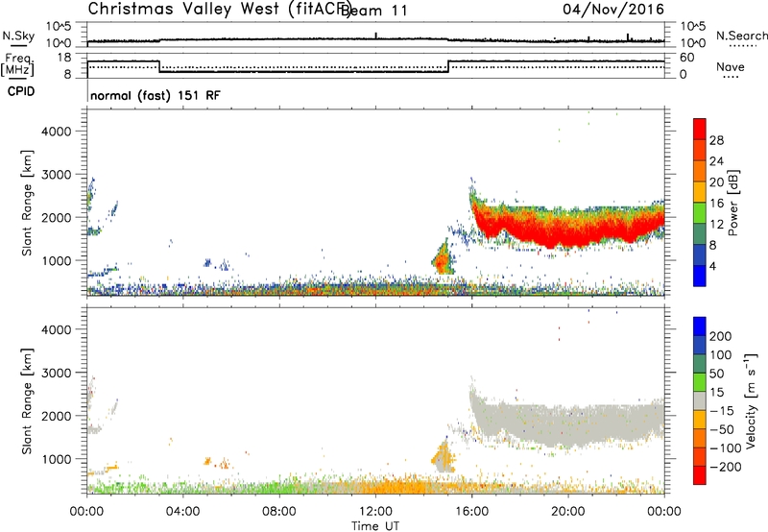This screenshot has height=532, width=768.
Task: Click the strong red backscatter band after 16:00
Action: [x=568, y=227]
